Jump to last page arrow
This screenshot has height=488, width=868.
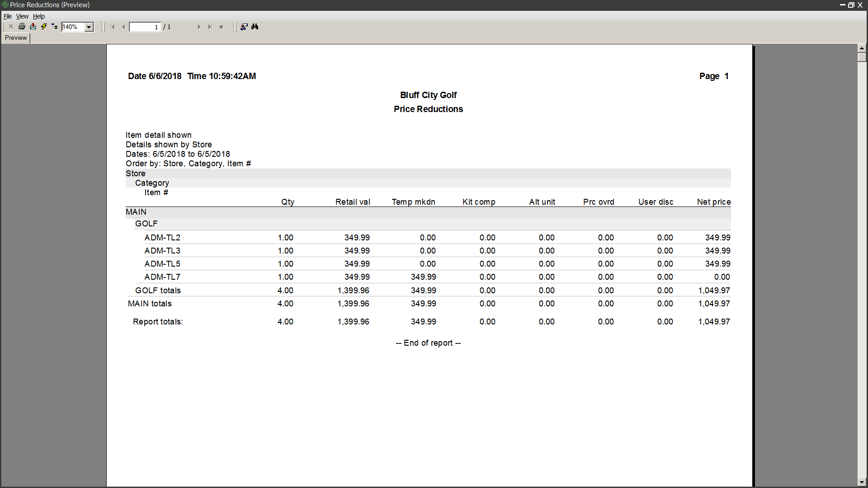(210, 27)
